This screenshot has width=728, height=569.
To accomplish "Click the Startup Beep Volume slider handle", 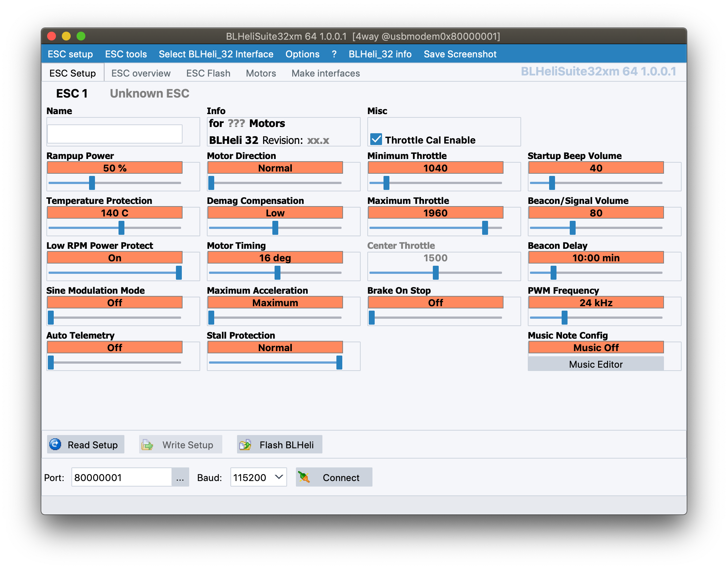I will 552,183.
